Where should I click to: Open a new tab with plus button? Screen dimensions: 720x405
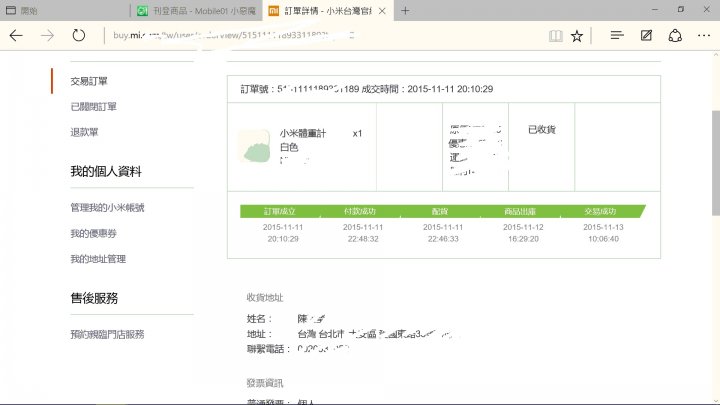click(405, 11)
